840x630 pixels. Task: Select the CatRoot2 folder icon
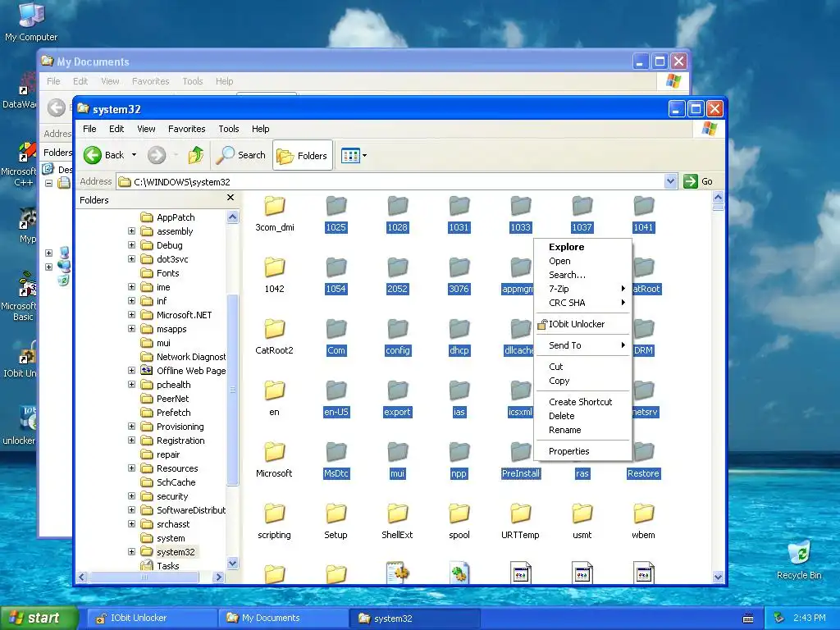[x=274, y=329]
